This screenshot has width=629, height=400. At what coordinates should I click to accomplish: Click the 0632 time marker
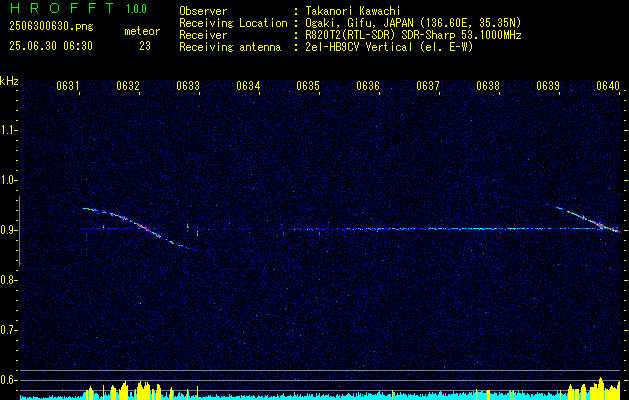pos(128,86)
